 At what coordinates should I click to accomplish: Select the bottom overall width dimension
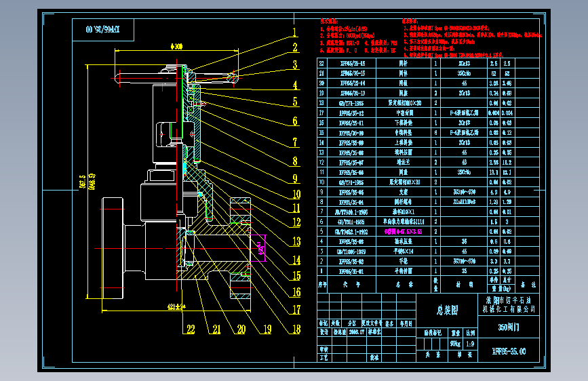[x=176, y=307]
